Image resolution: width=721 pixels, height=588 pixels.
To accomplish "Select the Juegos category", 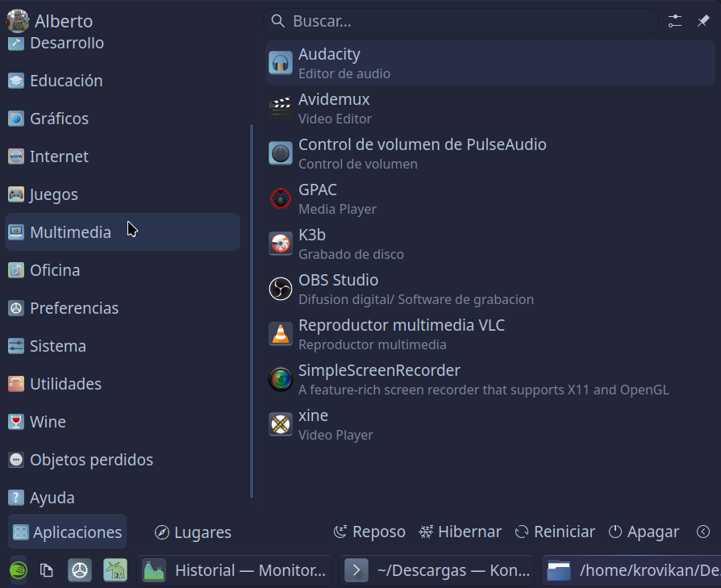I will coord(54,194).
